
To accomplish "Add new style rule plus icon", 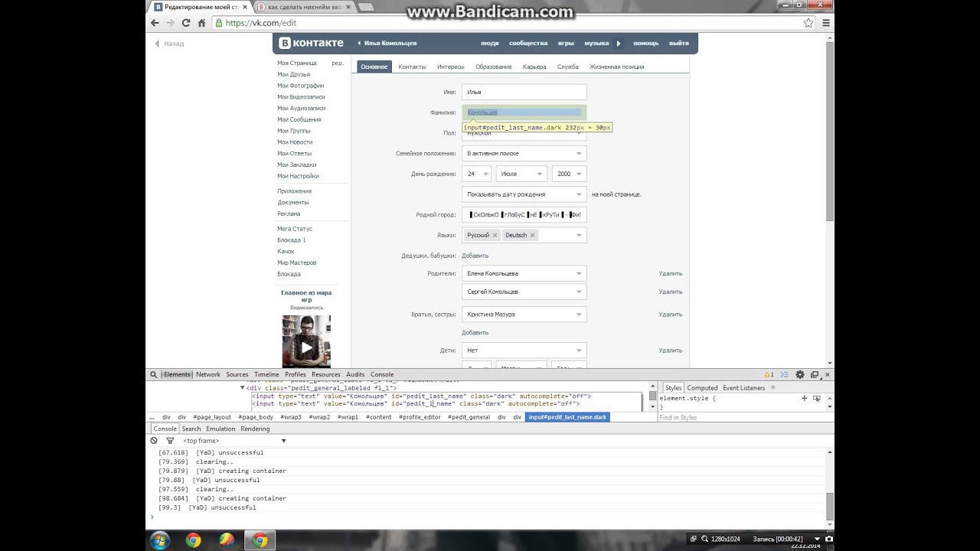I will pos(804,398).
